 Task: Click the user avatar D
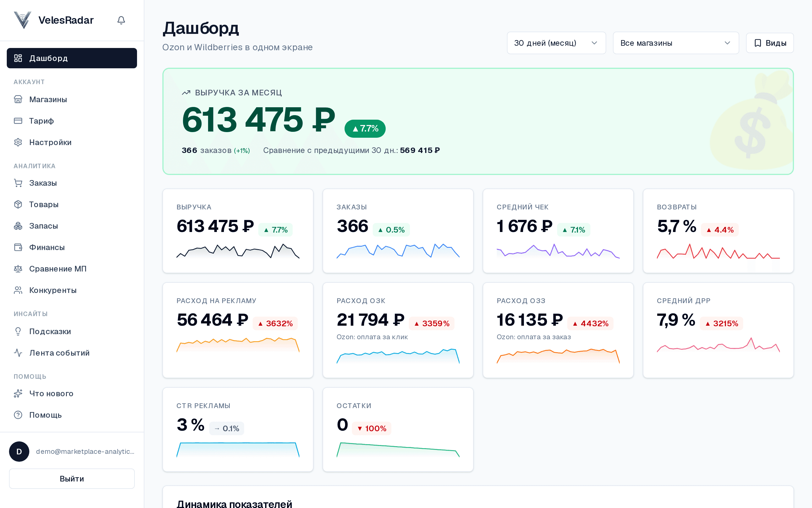pyautogui.click(x=19, y=452)
